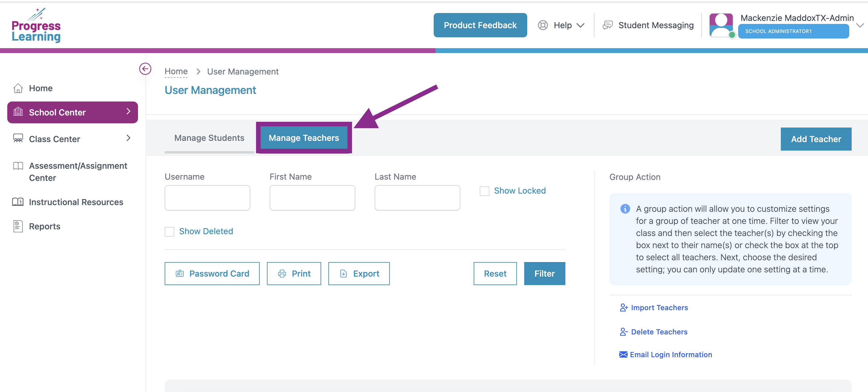Viewport: 868px width, 392px height.
Task: Click the School Center building icon
Action: click(18, 112)
